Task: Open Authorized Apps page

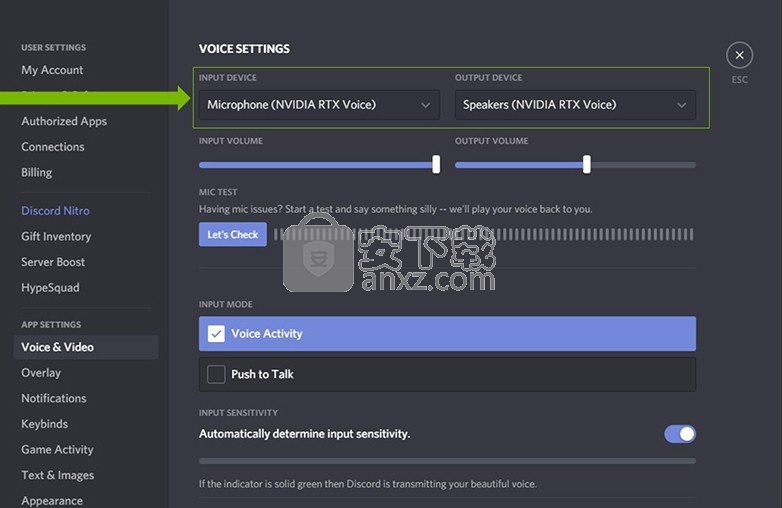Action: click(64, 121)
